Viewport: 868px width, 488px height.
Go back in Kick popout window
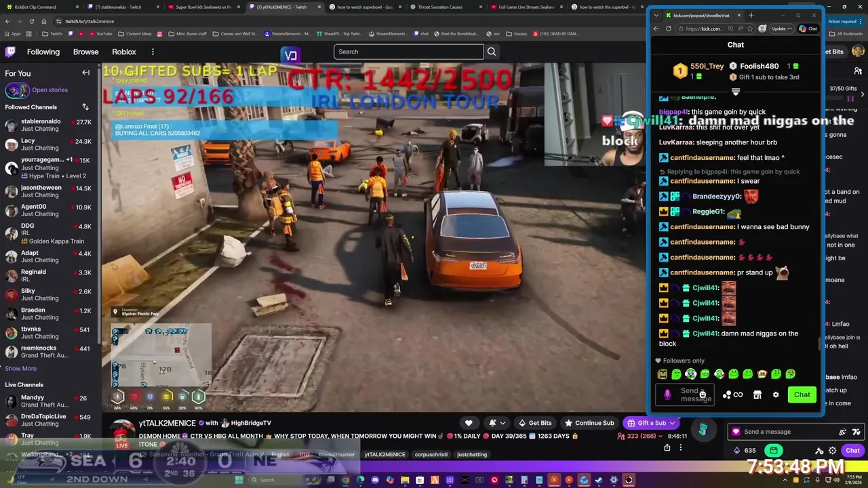pos(656,28)
